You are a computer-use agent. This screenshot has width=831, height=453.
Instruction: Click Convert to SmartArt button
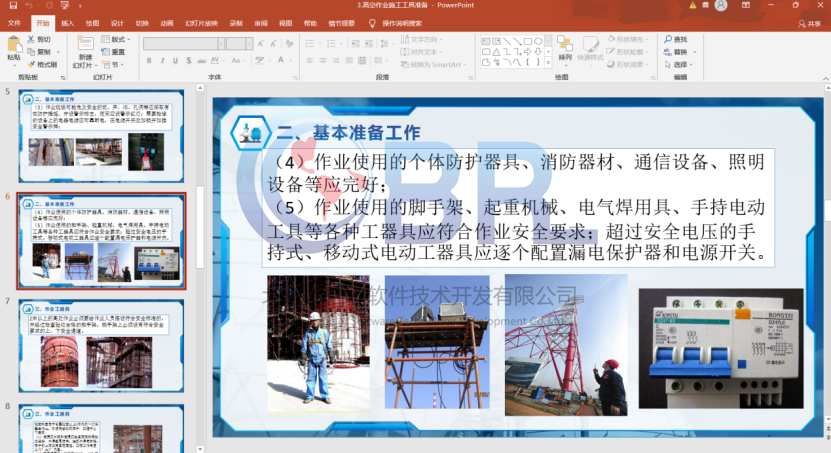coord(432,65)
